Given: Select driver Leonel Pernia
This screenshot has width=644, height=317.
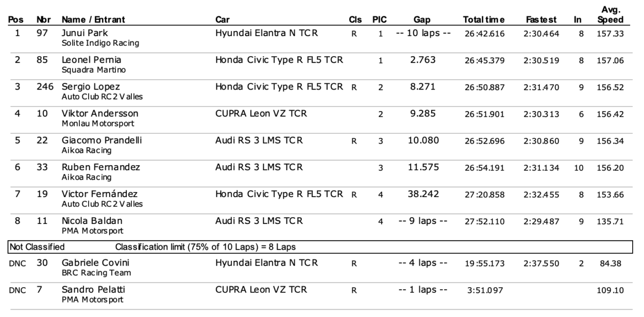Looking at the screenshot, I should tap(86, 60).
